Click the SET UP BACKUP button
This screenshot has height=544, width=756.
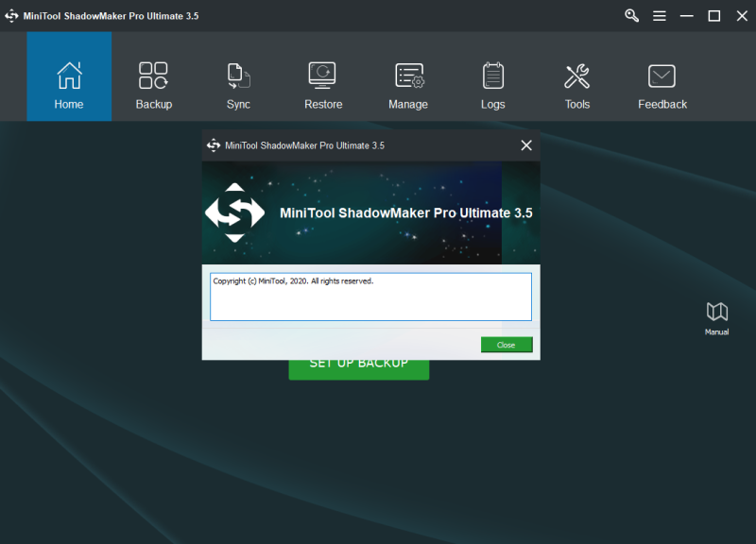point(359,369)
